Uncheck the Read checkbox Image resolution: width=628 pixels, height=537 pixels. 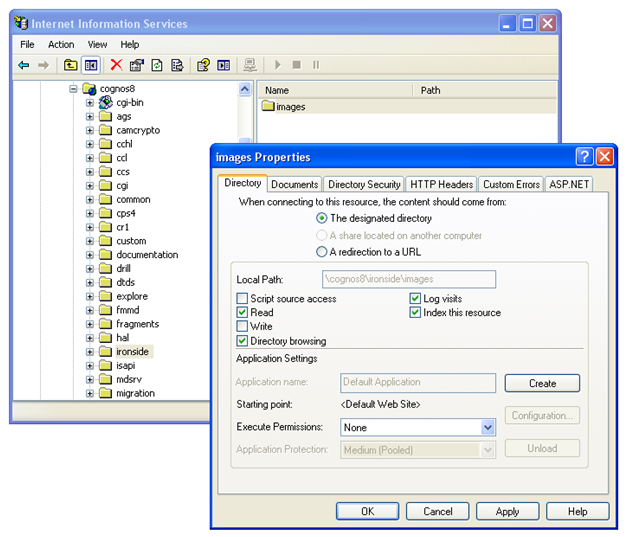[x=242, y=312]
